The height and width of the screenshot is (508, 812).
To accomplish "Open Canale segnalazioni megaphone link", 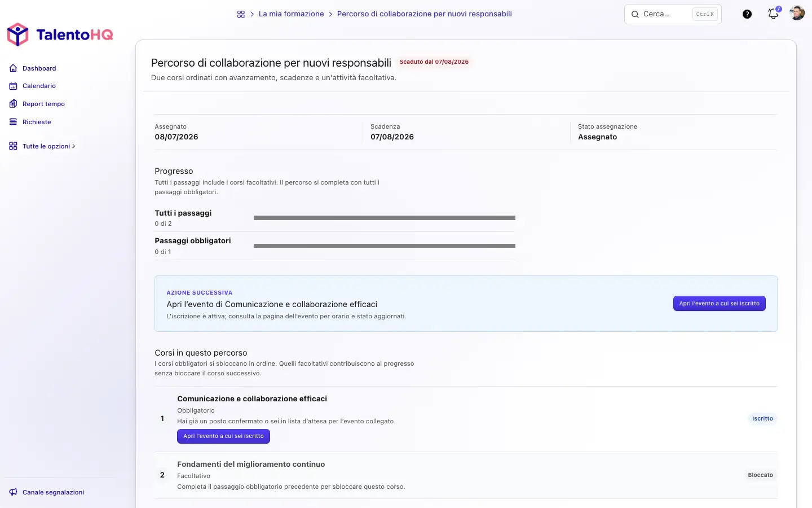I will 47,492.
